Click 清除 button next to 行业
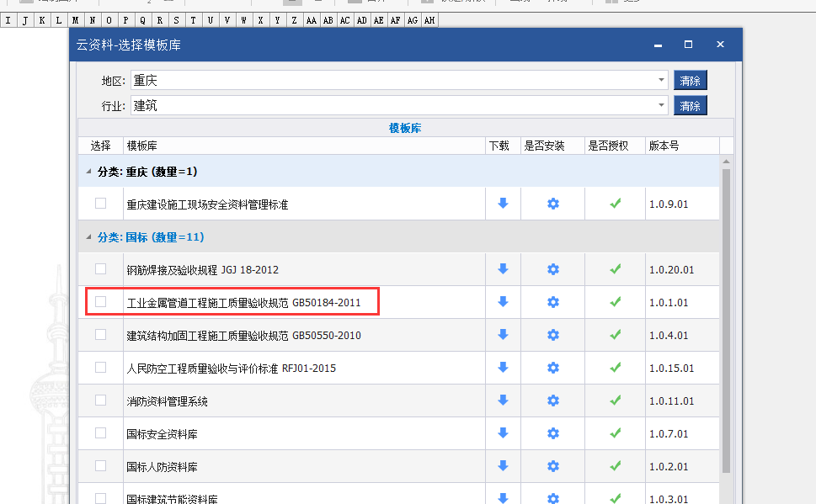The height and width of the screenshot is (504, 816). click(x=690, y=106)
